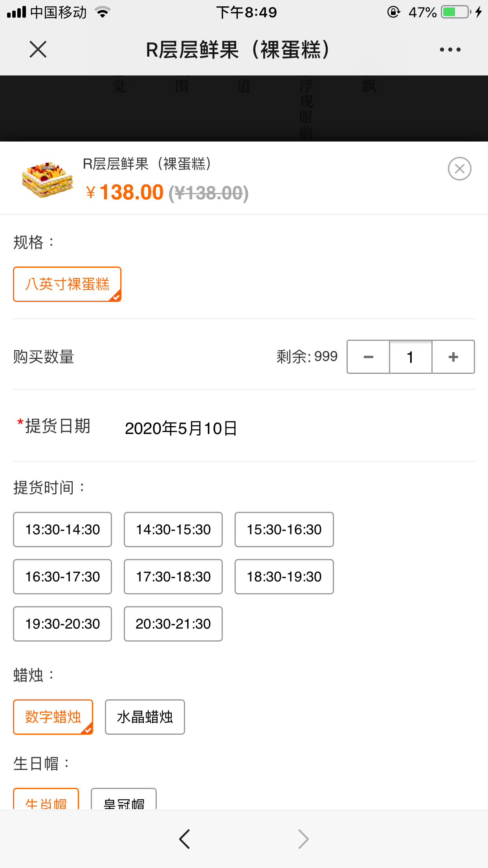Tap the cake product thumbnail
This screenshot has height=868, width=488.
pyautogui.click(x=48, y=179)
